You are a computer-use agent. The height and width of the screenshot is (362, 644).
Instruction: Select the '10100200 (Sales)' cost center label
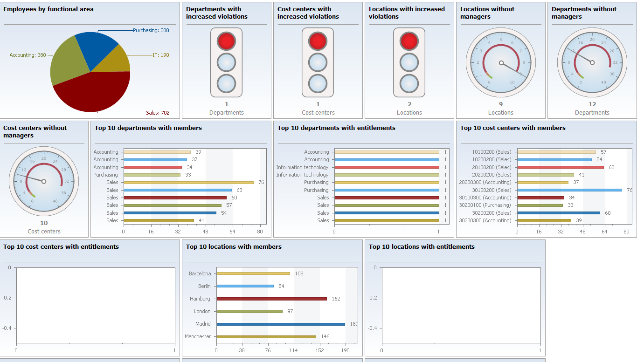click(492, 152)
